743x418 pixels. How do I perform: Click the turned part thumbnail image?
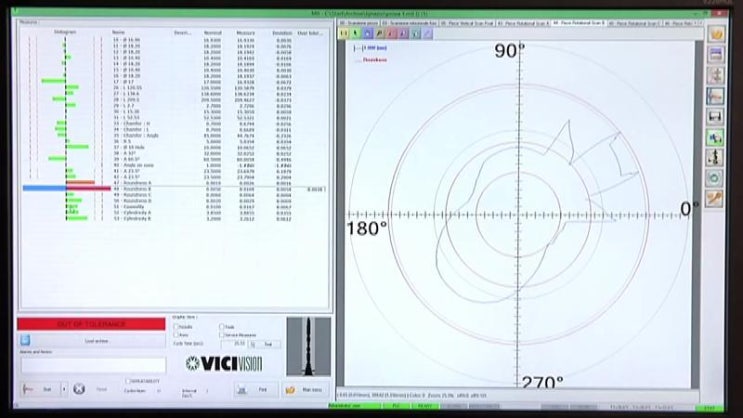click(308, 346)
